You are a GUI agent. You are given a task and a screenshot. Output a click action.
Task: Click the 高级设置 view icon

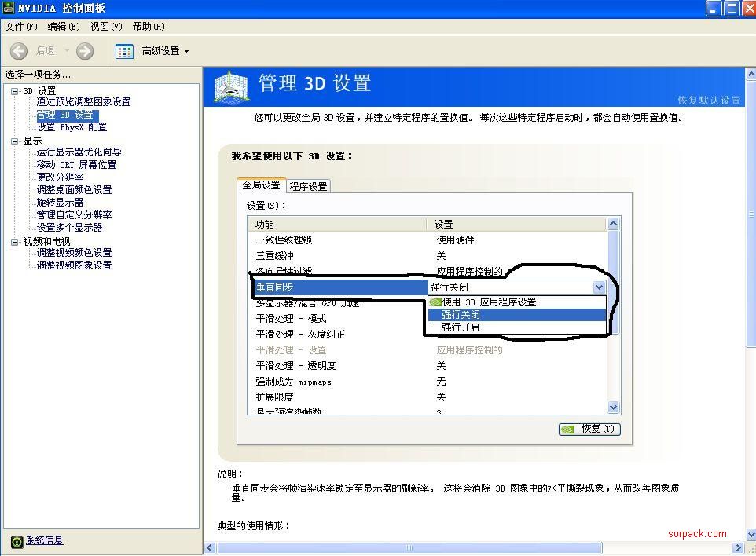(x=124, y=51)
